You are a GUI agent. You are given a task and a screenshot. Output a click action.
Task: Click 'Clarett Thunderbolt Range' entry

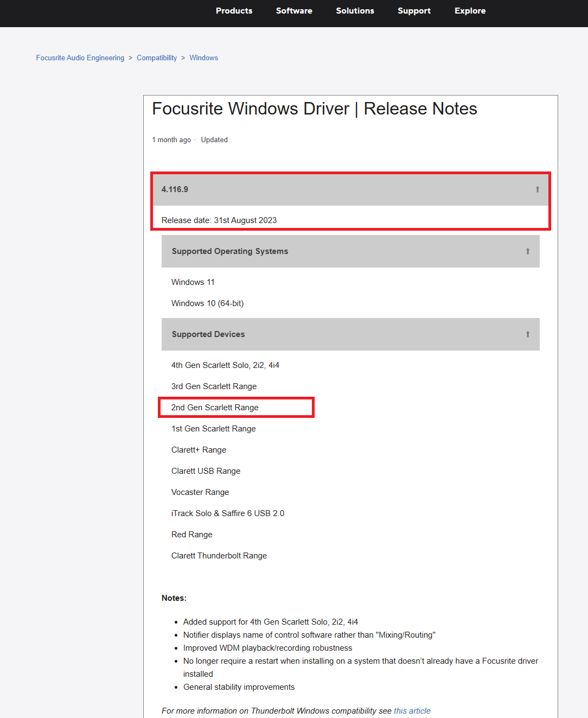(219, 556)
